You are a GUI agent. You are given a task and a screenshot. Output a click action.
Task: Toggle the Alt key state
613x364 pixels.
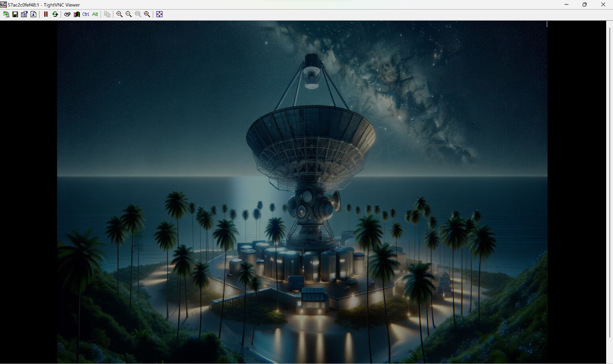pyautogui.click(x=95, y=14)
